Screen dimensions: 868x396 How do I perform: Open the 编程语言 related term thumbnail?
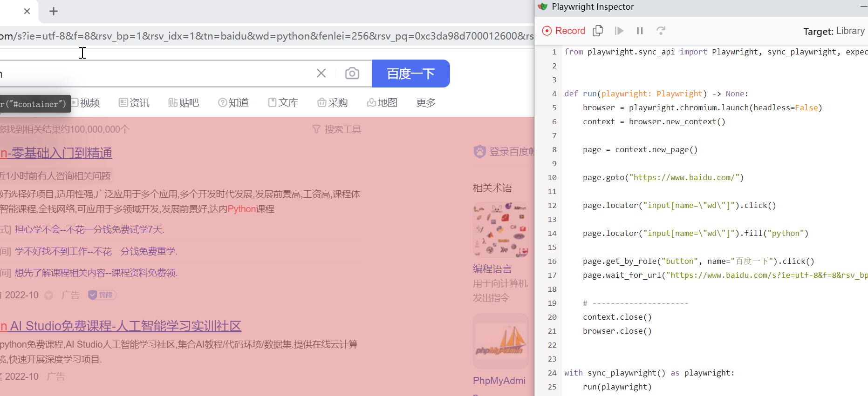tap(501, 229)
